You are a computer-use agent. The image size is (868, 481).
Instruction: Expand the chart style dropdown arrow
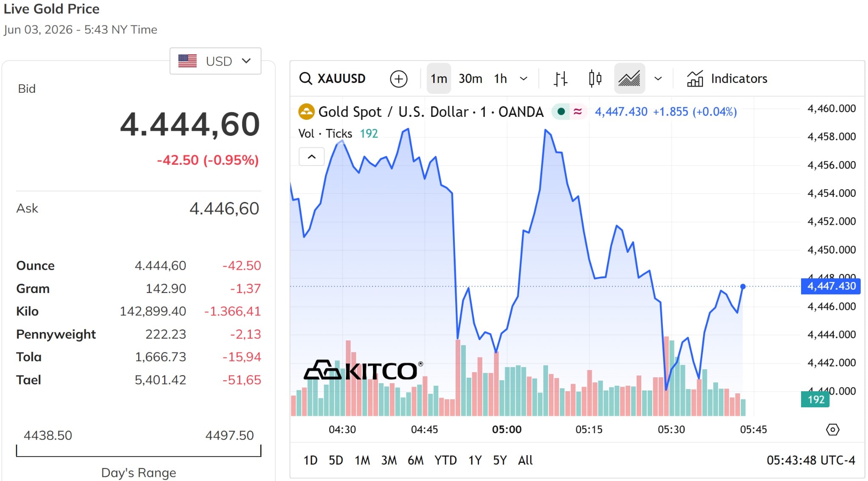(x=658, y=79)
